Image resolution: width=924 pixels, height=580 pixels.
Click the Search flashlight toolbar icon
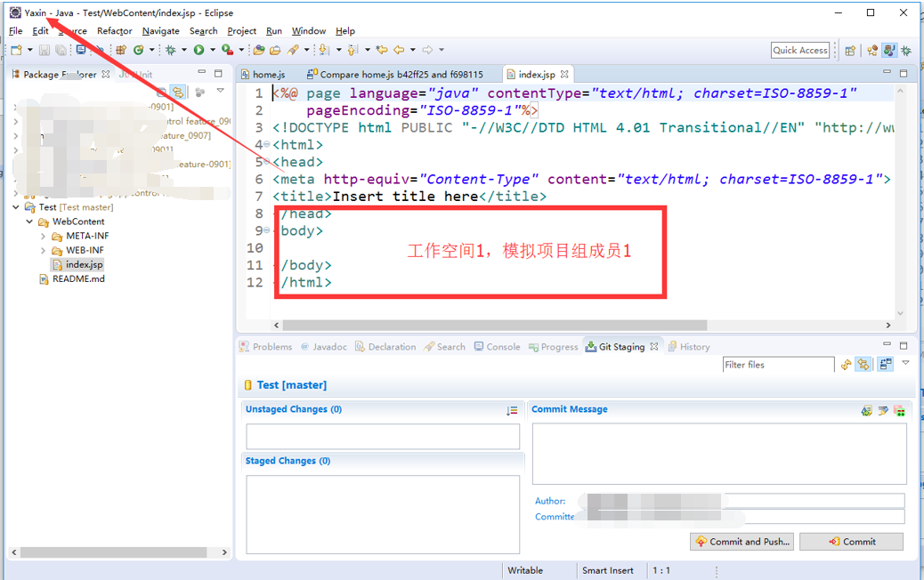pos(293,50)
